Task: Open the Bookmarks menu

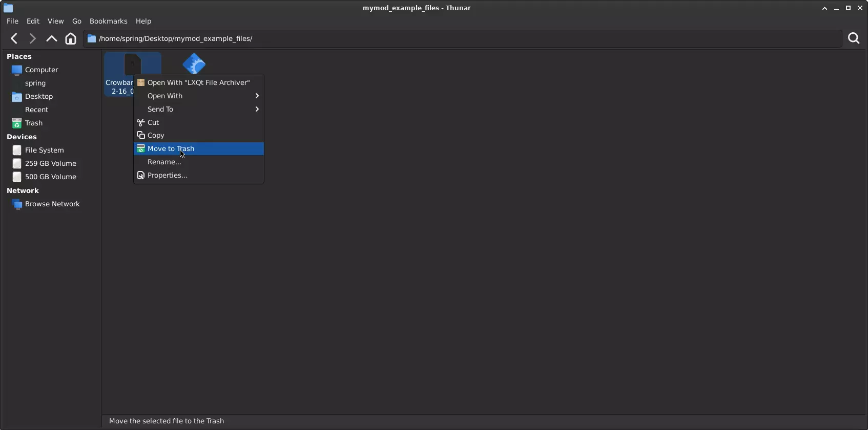Action: pos(109,21)
